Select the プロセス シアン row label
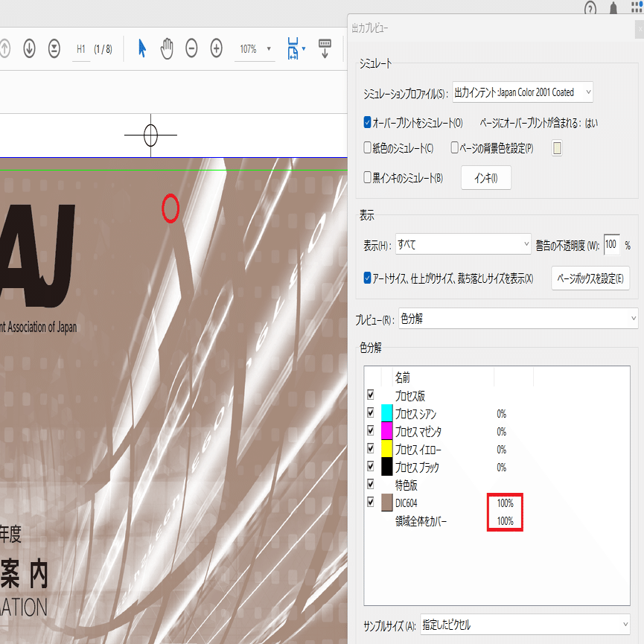Image resolution: width=644 pixels, height=644 pixels. 415,414
